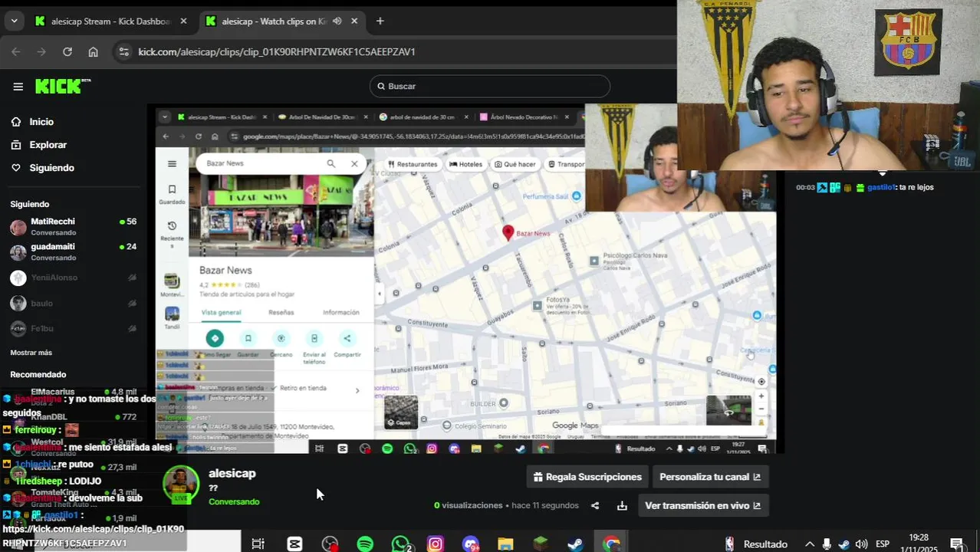Open a new browser tab

[x=380, y=21]
